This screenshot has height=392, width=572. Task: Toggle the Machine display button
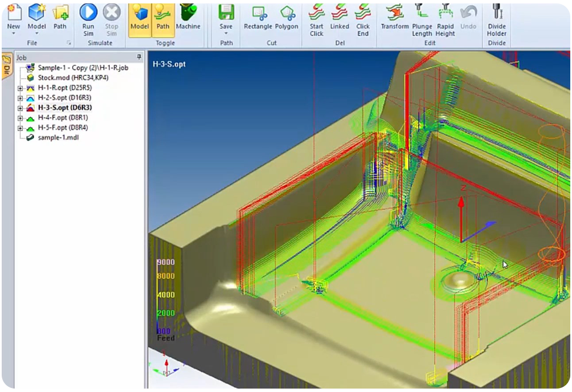point(188,17)
